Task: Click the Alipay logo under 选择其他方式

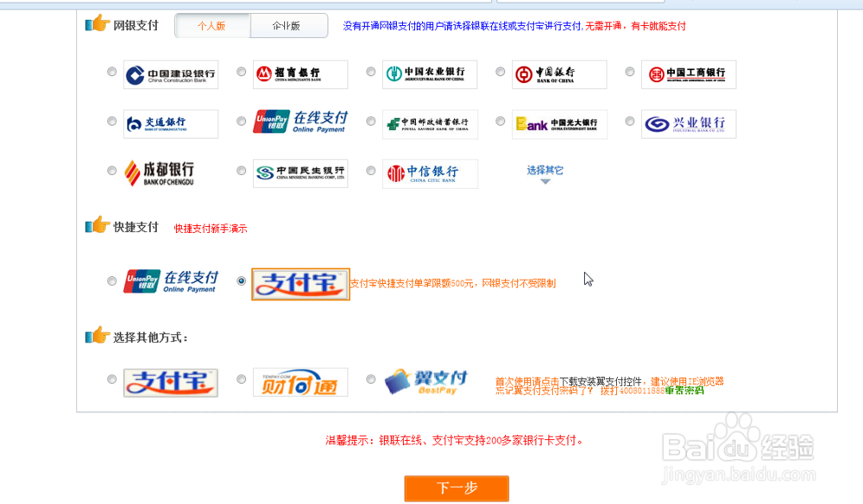Action: (x=171, y=382)
